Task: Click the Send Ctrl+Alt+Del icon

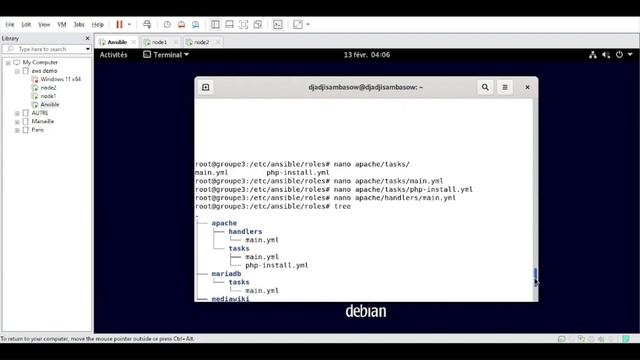Action: 147,24
